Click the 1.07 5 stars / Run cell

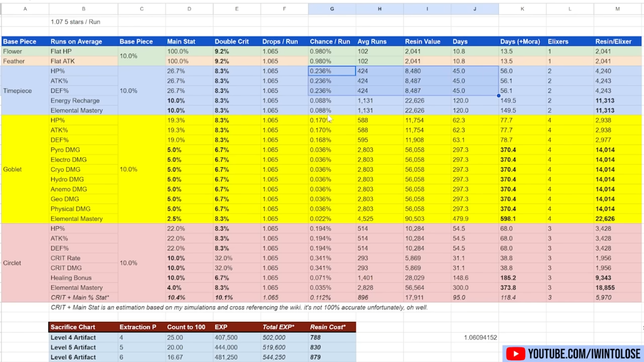[75, 22]
